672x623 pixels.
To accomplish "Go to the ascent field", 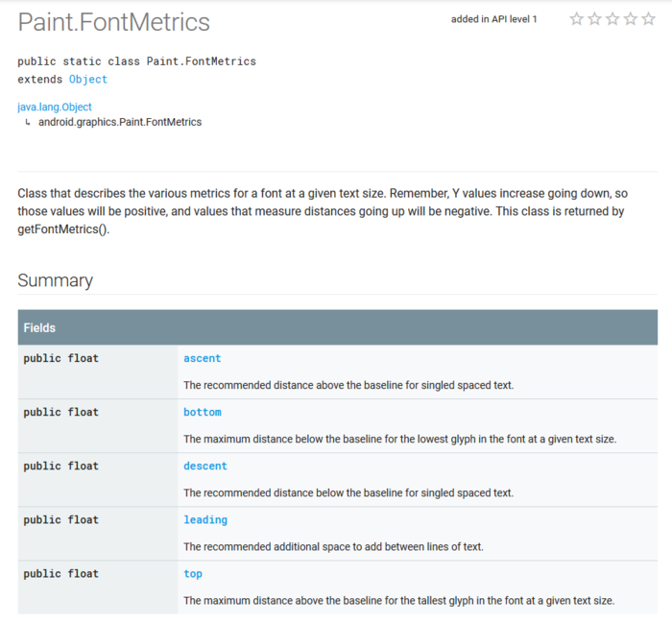I will click(202, 358).
